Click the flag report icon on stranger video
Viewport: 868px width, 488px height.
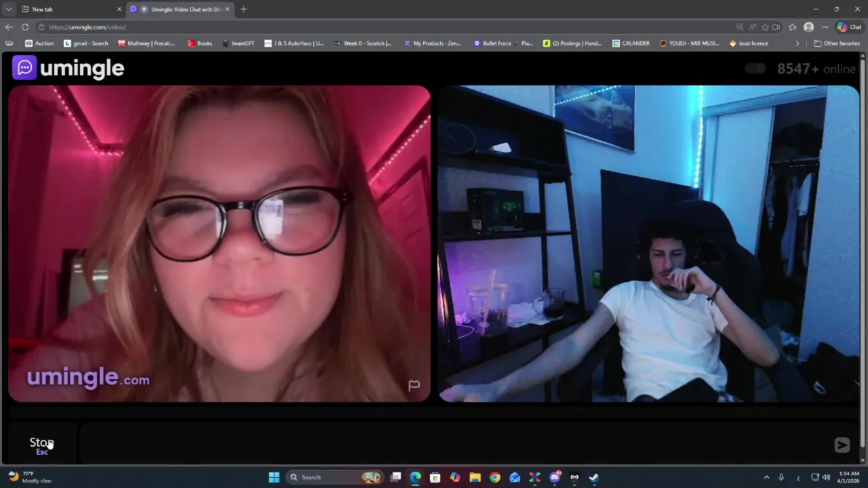414,386
